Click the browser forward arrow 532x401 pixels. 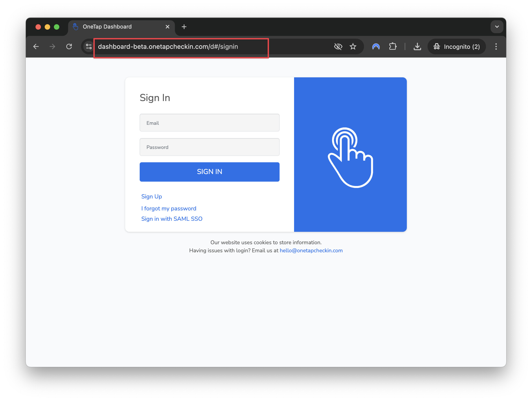coord(52,46)
